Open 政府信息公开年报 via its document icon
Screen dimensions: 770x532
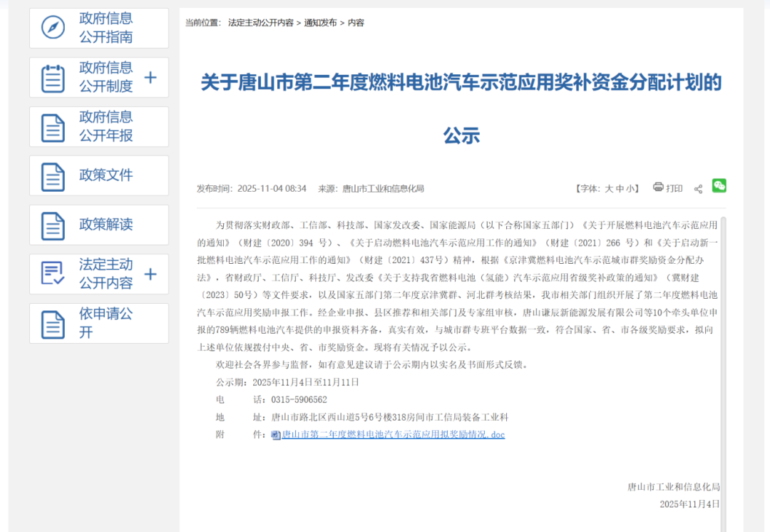[x=52, y=126]
